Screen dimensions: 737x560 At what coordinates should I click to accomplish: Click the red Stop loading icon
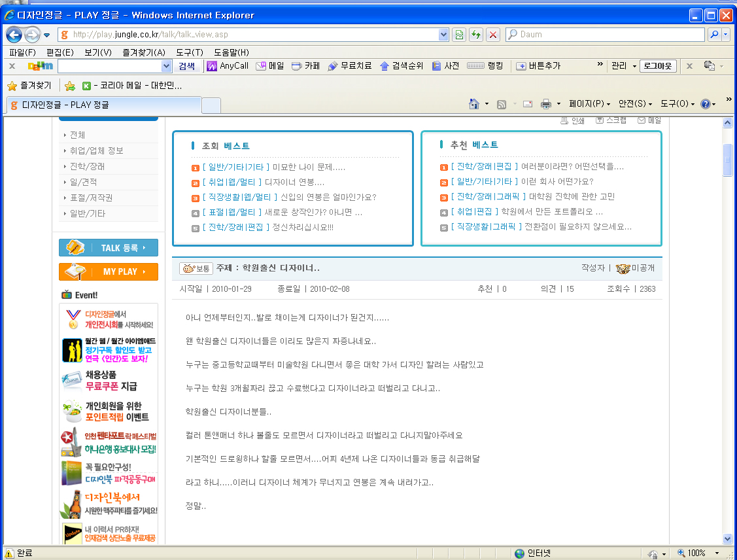[x=493, y=35]
